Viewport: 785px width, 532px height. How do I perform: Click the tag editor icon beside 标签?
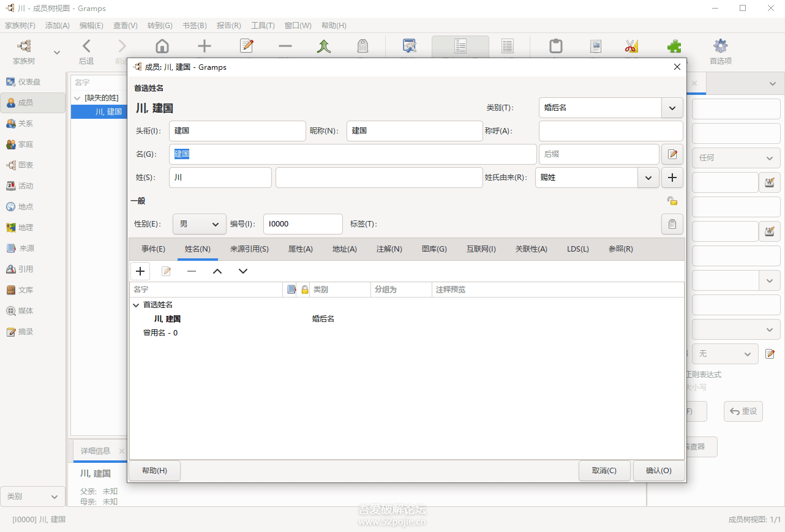tap(672, 224)
